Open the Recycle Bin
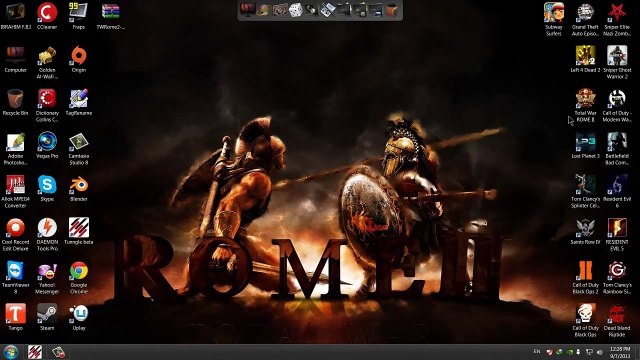Viewport: 640px width, 360px height. tap(16, 102)
